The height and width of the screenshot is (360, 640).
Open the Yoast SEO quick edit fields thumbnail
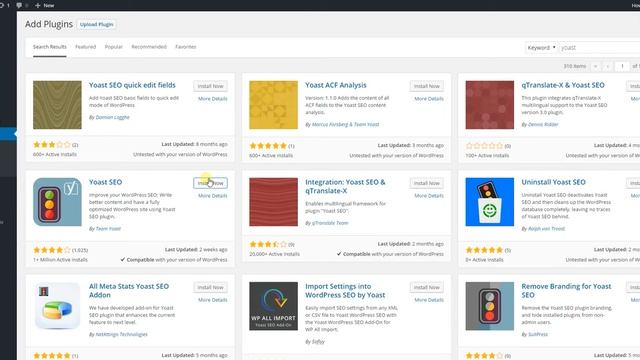(57, 105)
